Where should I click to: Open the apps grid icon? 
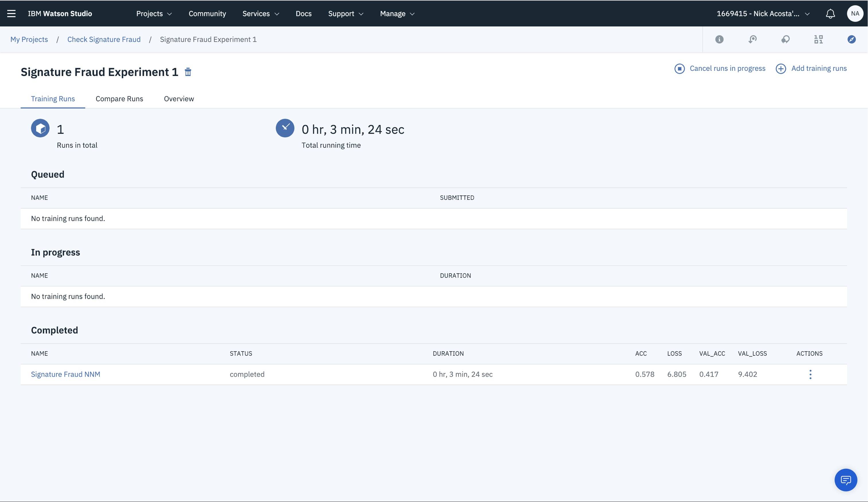[818, 39]
